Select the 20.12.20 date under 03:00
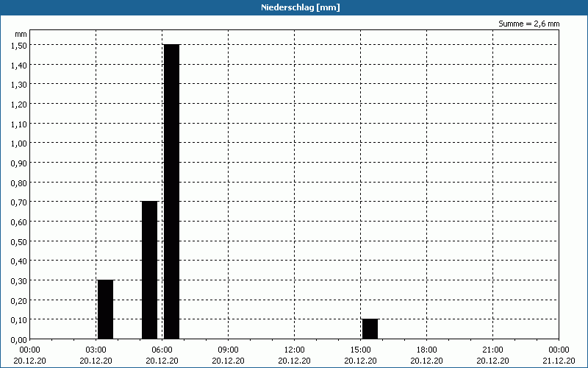 point(96,361)
